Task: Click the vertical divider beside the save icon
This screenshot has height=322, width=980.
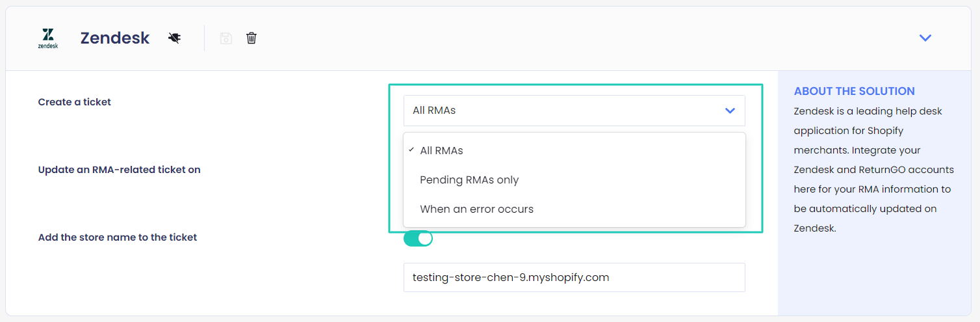Action: (x=204, y=38)
